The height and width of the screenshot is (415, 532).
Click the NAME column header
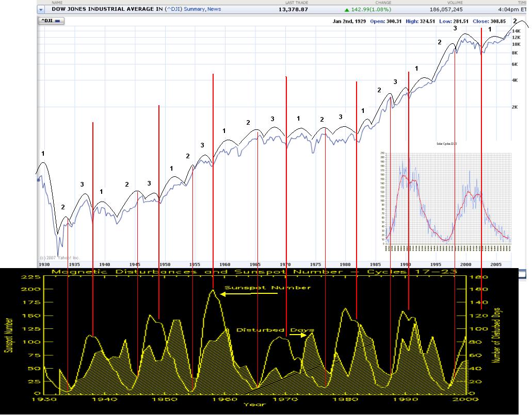57,3
